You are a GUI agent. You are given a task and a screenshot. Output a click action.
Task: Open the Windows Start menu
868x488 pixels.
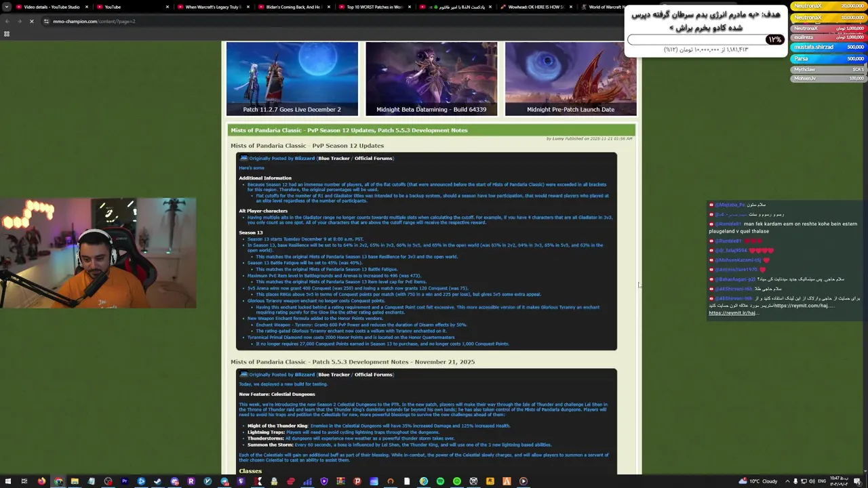point(7,481)
